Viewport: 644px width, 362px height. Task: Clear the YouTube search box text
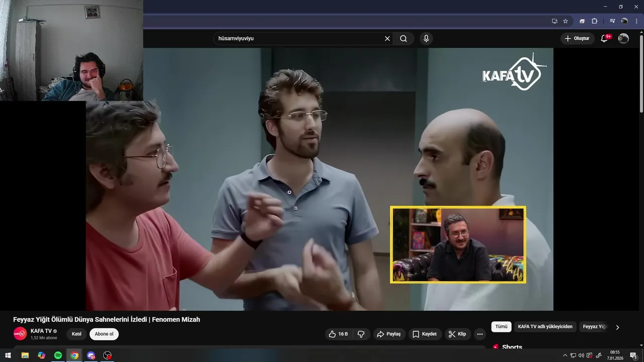pyautogui.click(x=387, y=38)
